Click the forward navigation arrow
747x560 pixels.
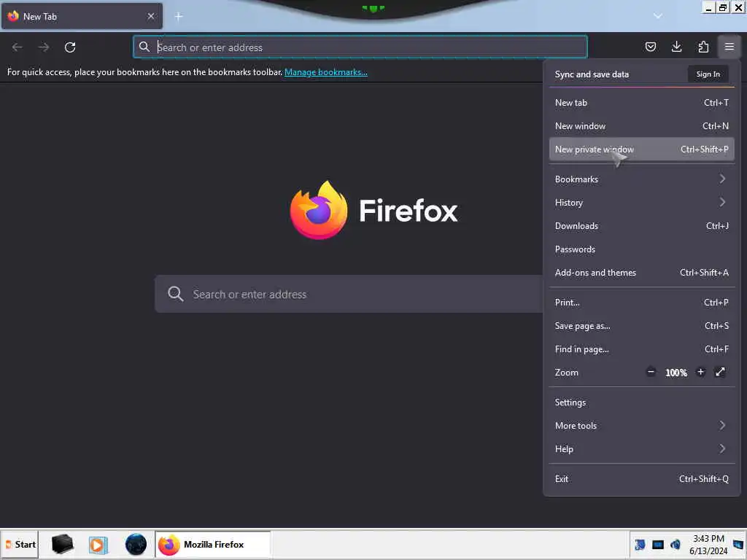pyautogui.click(x=43, y=47)
